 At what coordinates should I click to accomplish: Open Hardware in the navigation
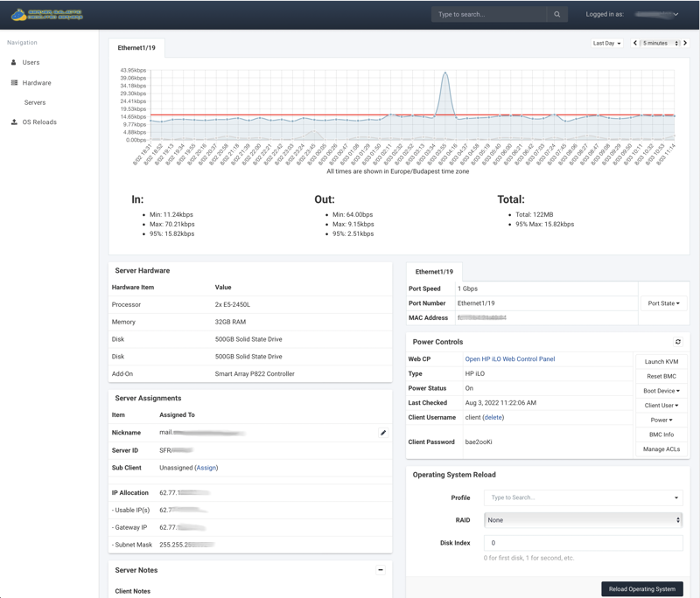(x=37, y=83)
